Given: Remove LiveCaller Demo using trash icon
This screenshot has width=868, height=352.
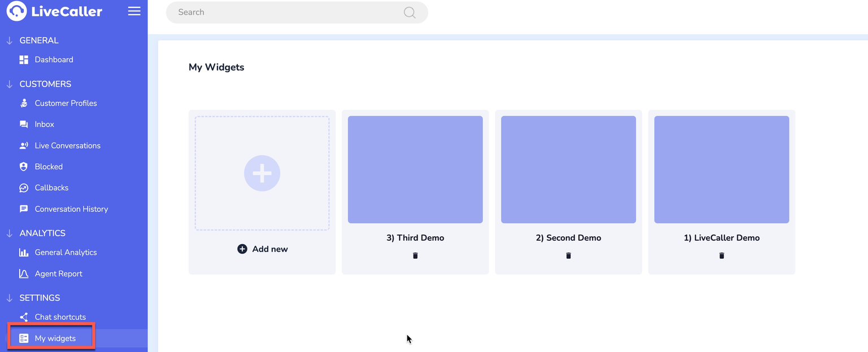Looking at the screenshot, I should 722,255.
